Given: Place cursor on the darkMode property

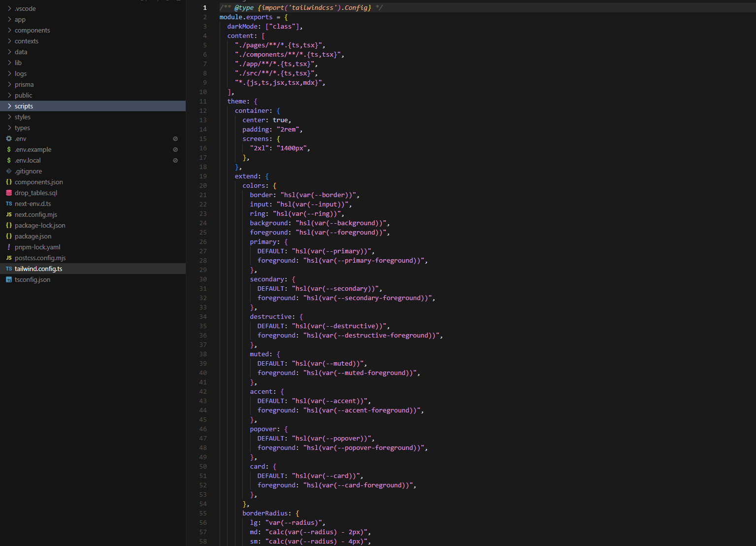Looking at the screenshot, I should coord(242,27).
